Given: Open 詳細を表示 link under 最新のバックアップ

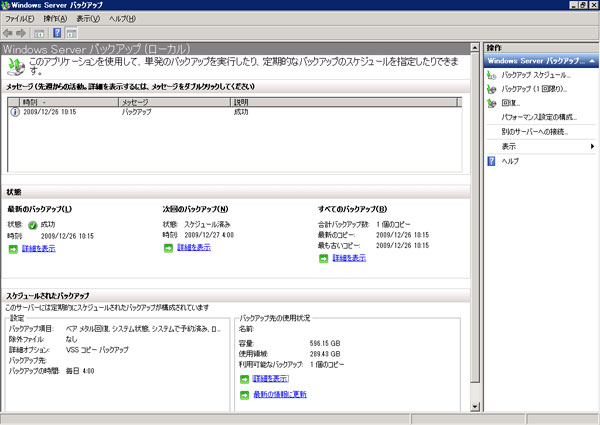Looking at the screenshot, I should (x=39, y=249).
